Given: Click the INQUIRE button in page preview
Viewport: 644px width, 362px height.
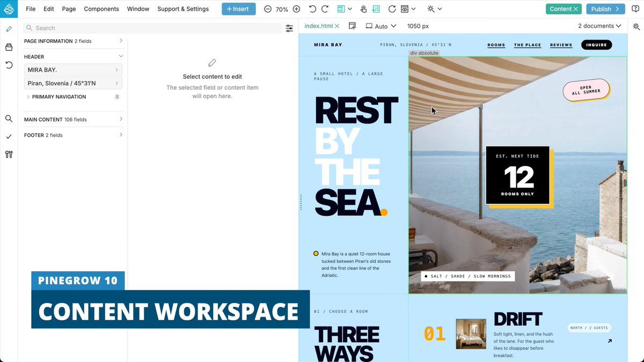Looking at the screenshot, I should 596,45.
